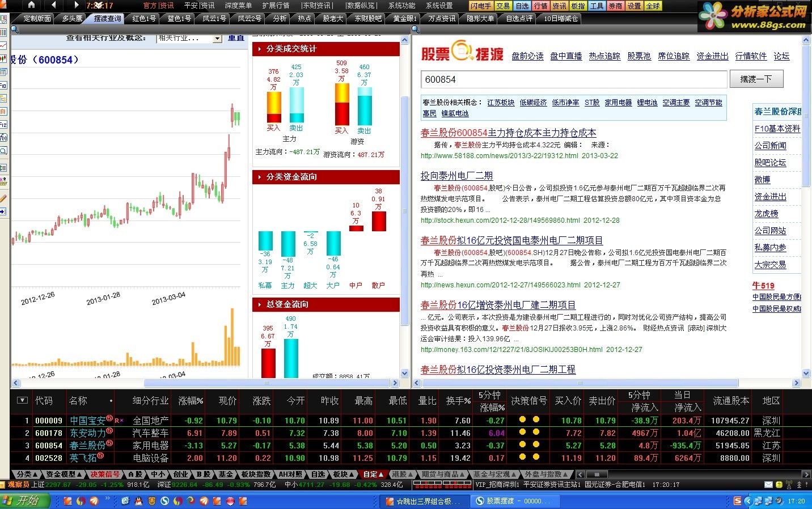
Task: Click the back arrow navigation icon
Action: pyautogui.click(x=54, y=5)
